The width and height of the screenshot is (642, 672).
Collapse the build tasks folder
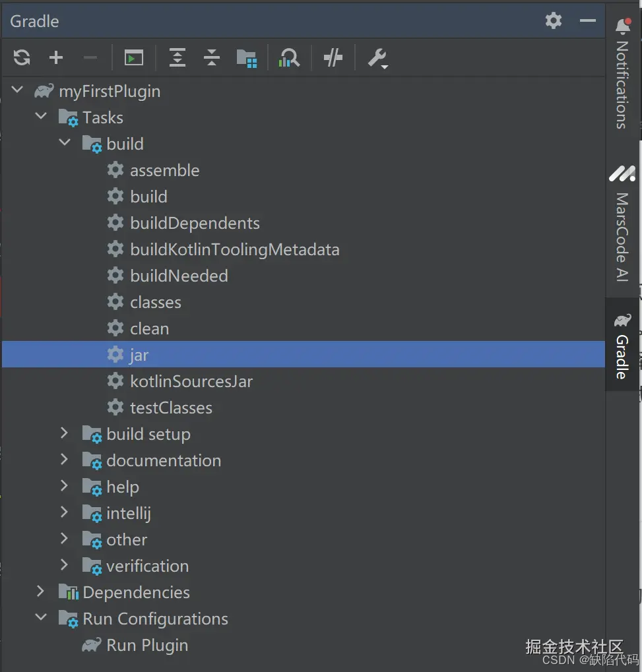coord(65,143)
